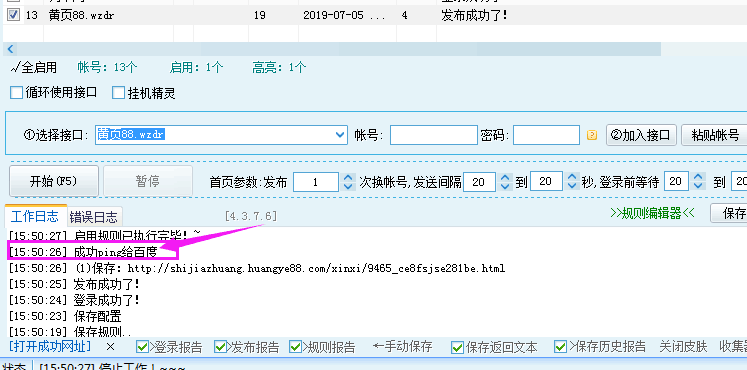The width and height of the screenshot is (747, 370).
Task: Click the 密码 input field
Action: tap(546, 135)
